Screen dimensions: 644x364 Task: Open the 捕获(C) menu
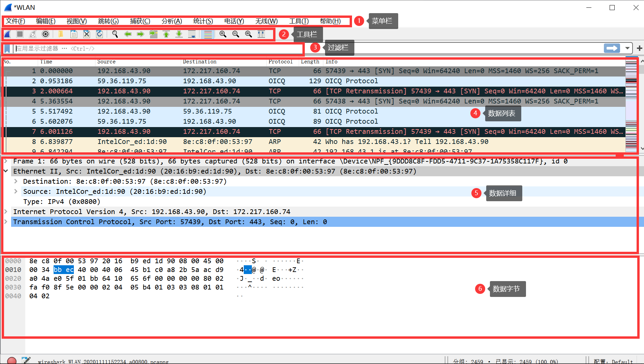(140, 21)
